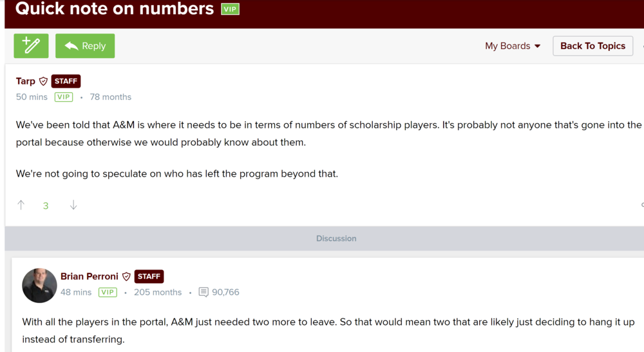Click Tarp's maroon STAFF badge

point(66,81)
